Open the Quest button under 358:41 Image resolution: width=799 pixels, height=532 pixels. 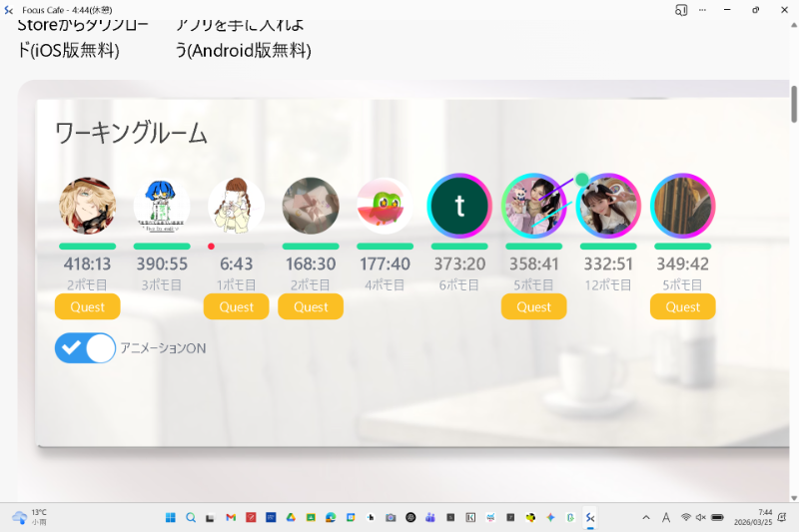534,307
